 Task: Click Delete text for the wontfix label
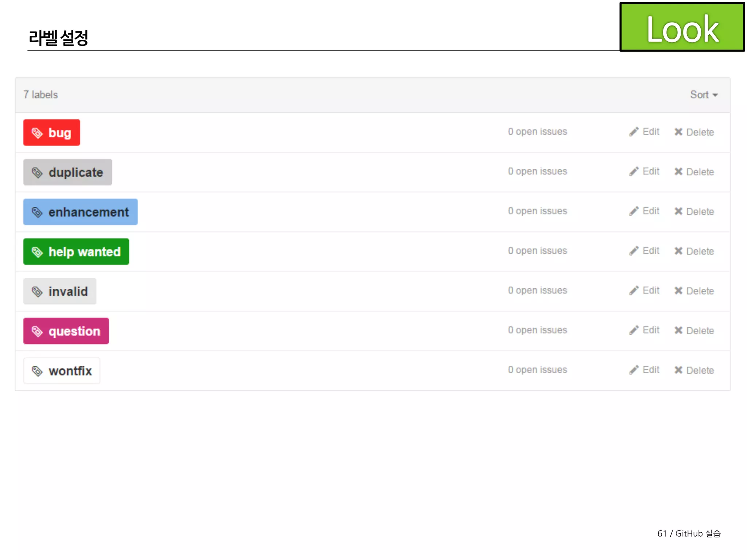click(700, 371)
